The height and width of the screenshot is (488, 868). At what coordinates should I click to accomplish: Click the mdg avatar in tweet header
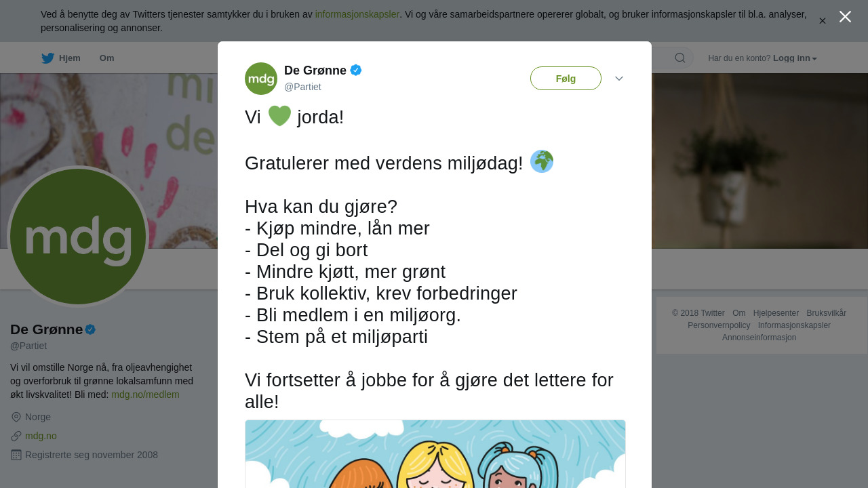[x=261, y=79]
